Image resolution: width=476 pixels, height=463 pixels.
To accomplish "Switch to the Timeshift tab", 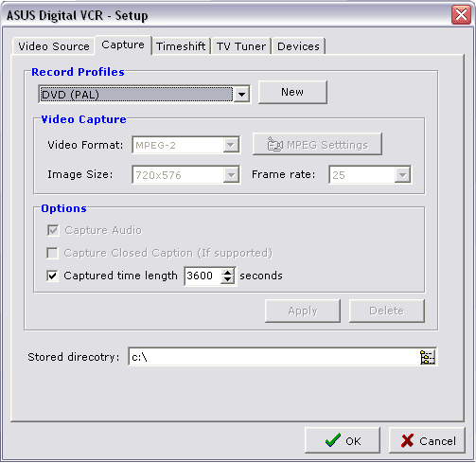I will coord(181,46).
